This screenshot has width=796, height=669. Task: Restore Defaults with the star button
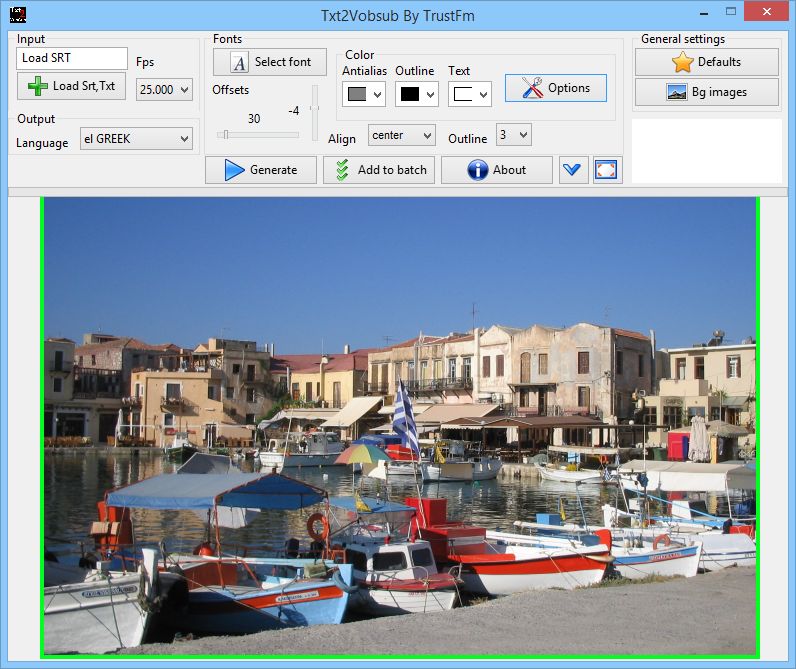click(706, 62)
